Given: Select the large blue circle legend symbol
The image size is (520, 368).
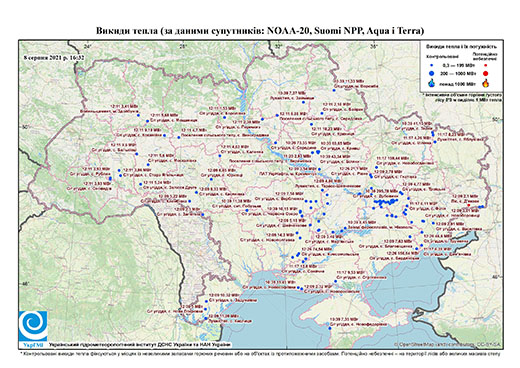Looking at the screenshot, I should [x=432, y=74].
